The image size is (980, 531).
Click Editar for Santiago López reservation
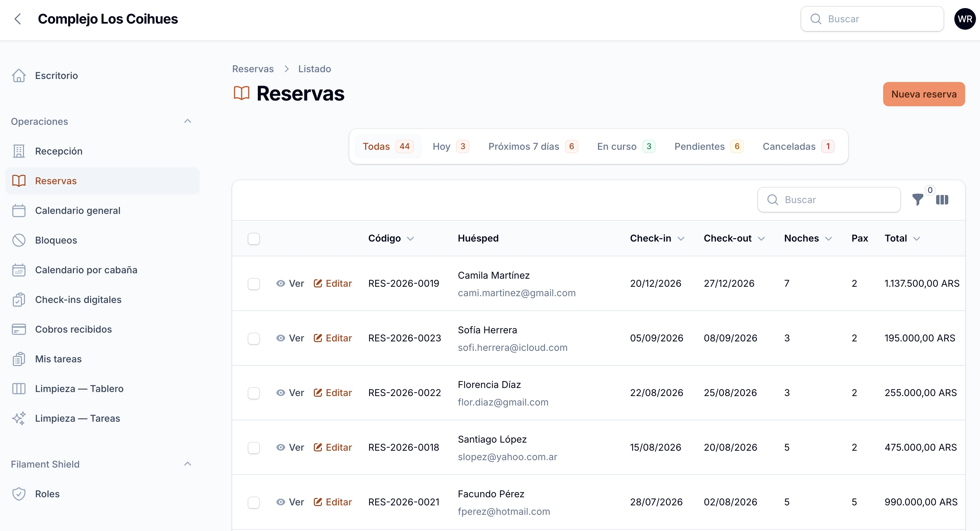point(333,447)
